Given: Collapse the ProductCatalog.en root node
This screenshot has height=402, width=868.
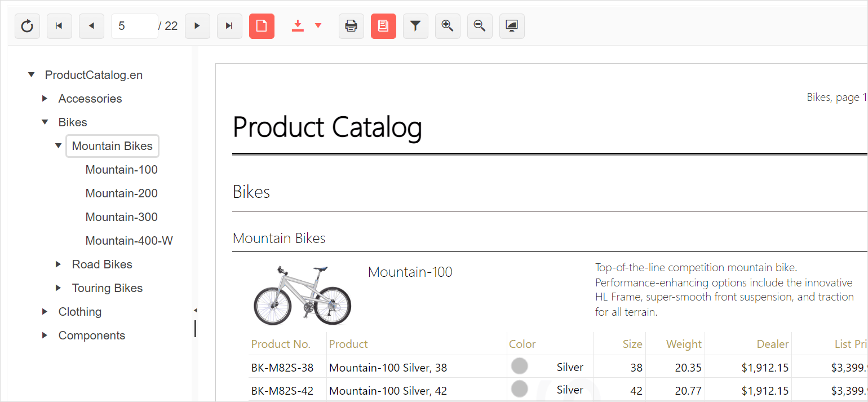Looking at the screenshot, I should [x=32, y=75].
